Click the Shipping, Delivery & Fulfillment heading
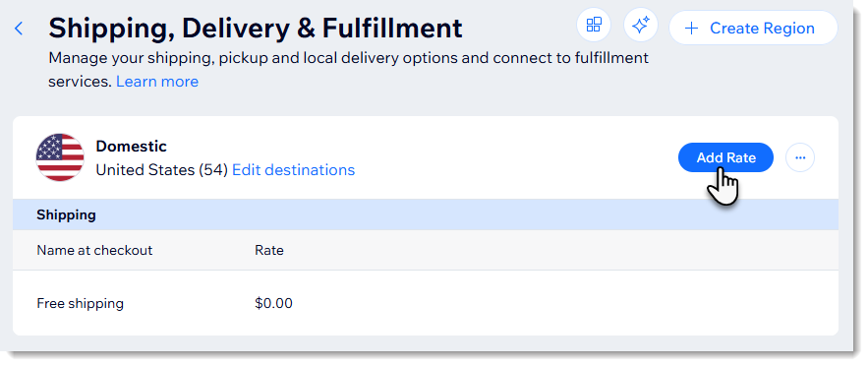Viewport: 868px width, 366px height. pyautogui.click(x=256, y=29)
